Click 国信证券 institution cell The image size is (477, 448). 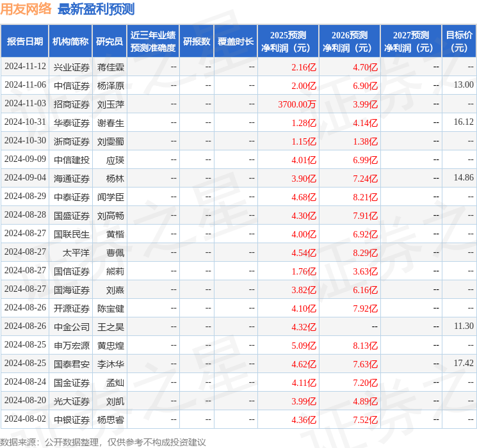(x=72, y=271)
